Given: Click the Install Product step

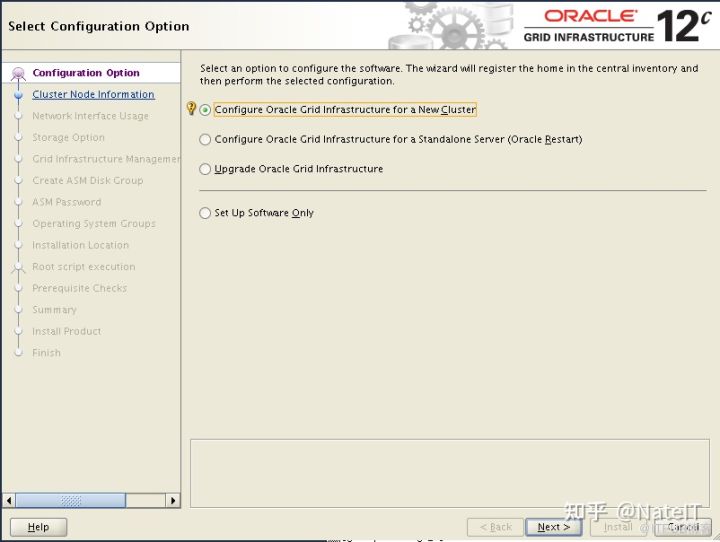Looking at the screenshot, I should pos(67,332).
